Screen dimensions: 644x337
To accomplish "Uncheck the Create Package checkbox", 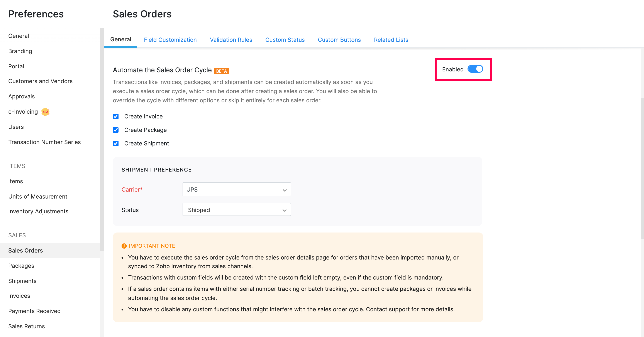I will [x=116, y=130].
